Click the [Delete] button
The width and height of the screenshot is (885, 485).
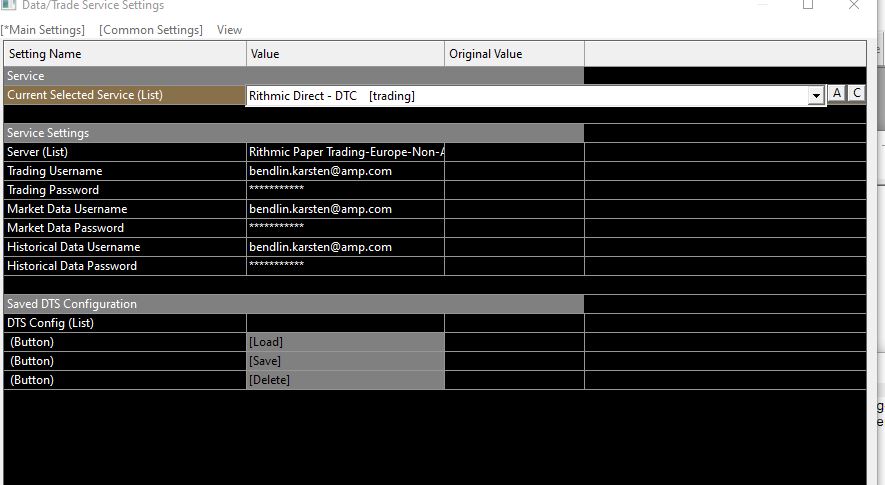(x=345, y=380)
